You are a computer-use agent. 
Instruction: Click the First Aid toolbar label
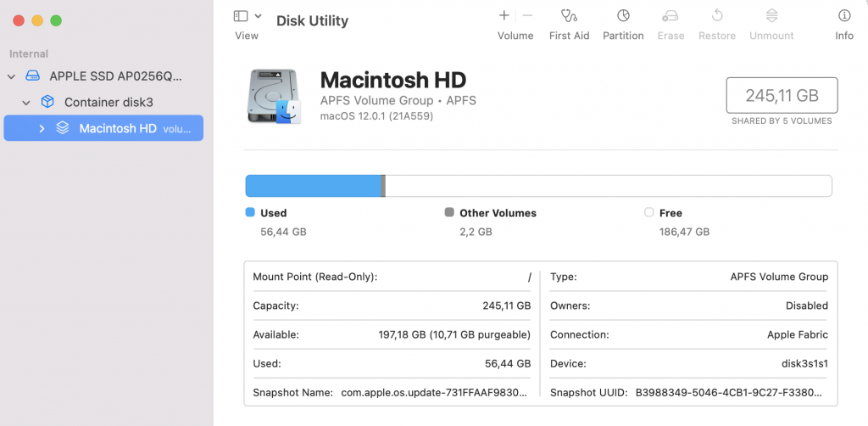click(569, 36)
